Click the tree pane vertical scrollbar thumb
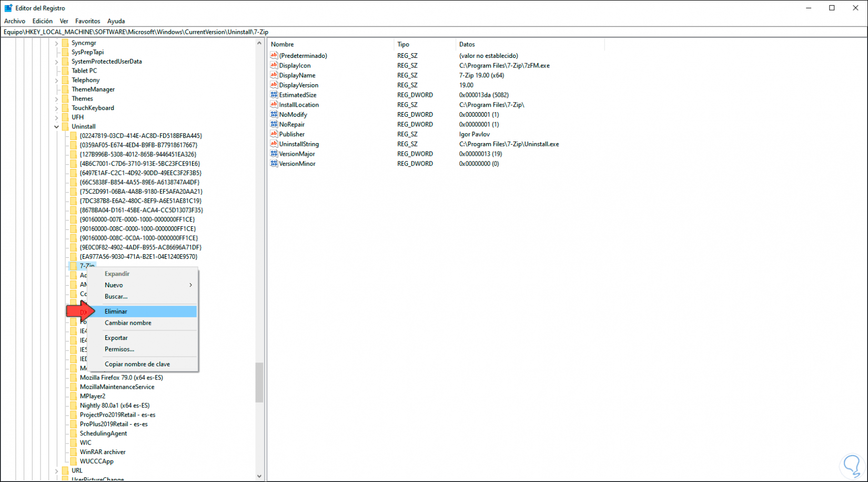 pyautogui.click(x=259, y=383)
